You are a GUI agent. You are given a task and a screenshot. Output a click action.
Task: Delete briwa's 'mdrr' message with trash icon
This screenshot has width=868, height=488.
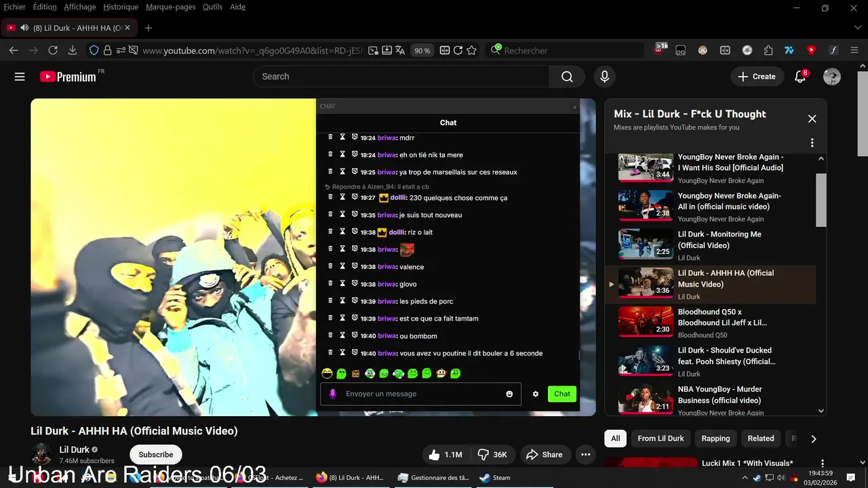330,137
